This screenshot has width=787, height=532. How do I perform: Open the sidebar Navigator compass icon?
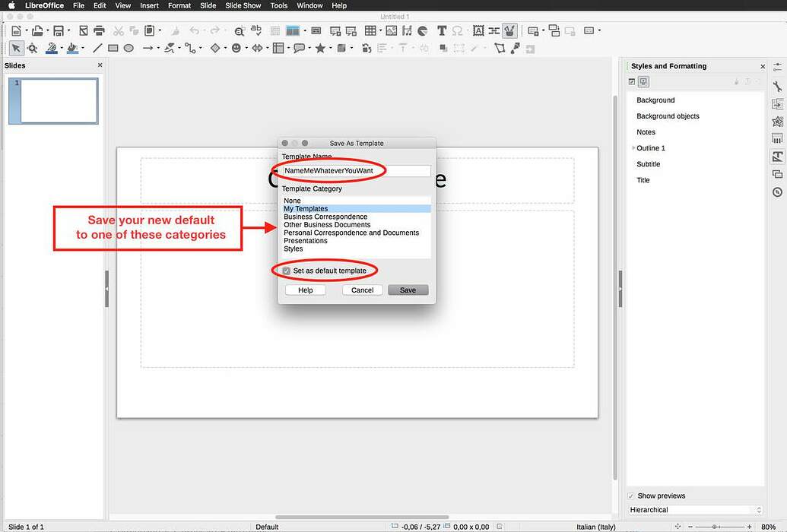777,192
